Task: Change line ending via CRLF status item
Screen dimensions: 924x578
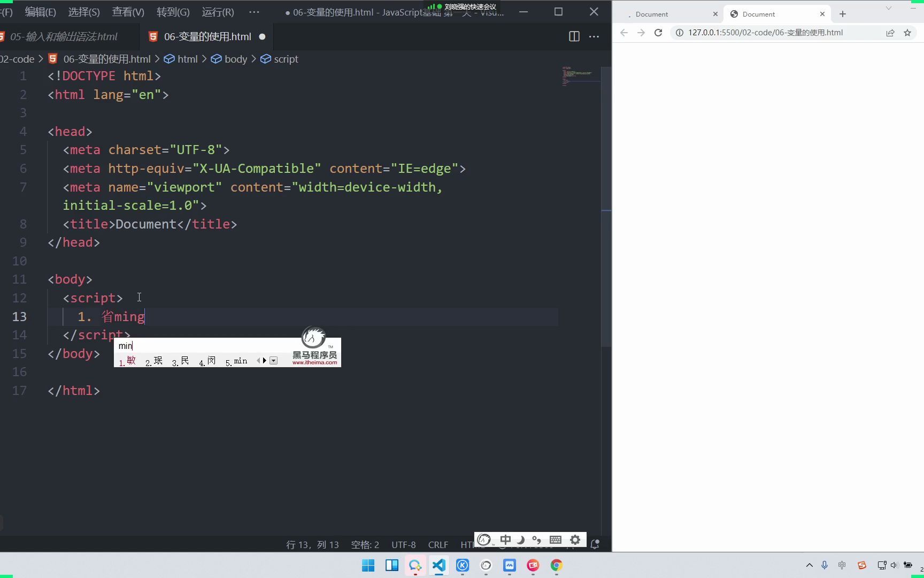Action: (x=438, y=545)
